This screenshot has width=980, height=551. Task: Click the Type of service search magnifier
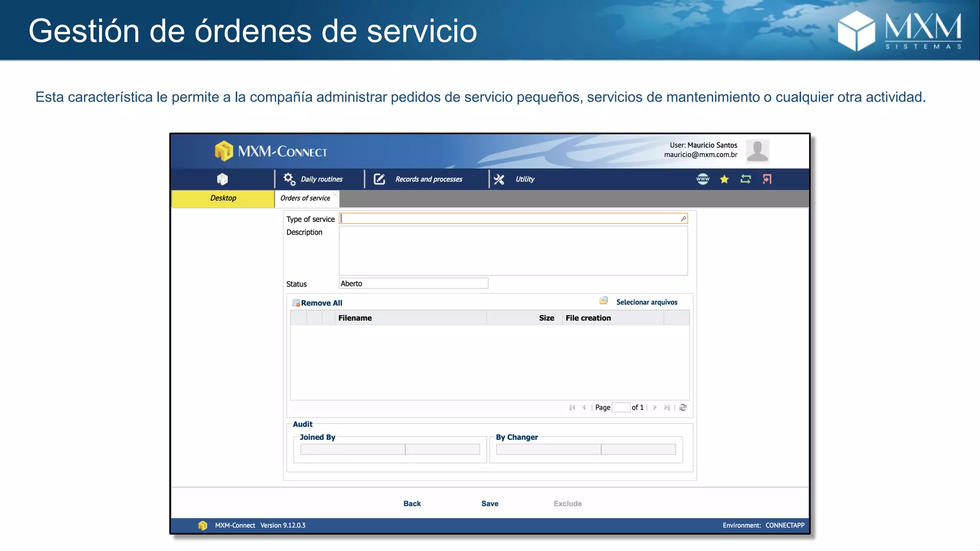click(683, 219)
